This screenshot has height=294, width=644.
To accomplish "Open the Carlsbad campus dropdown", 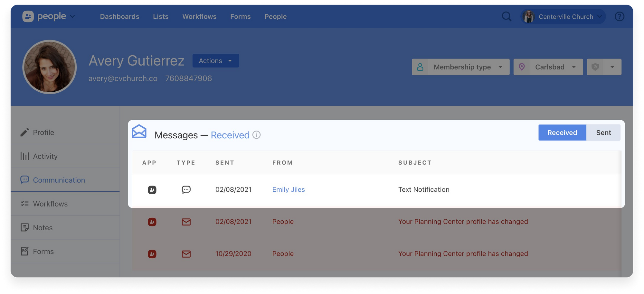I will (548, 67).
